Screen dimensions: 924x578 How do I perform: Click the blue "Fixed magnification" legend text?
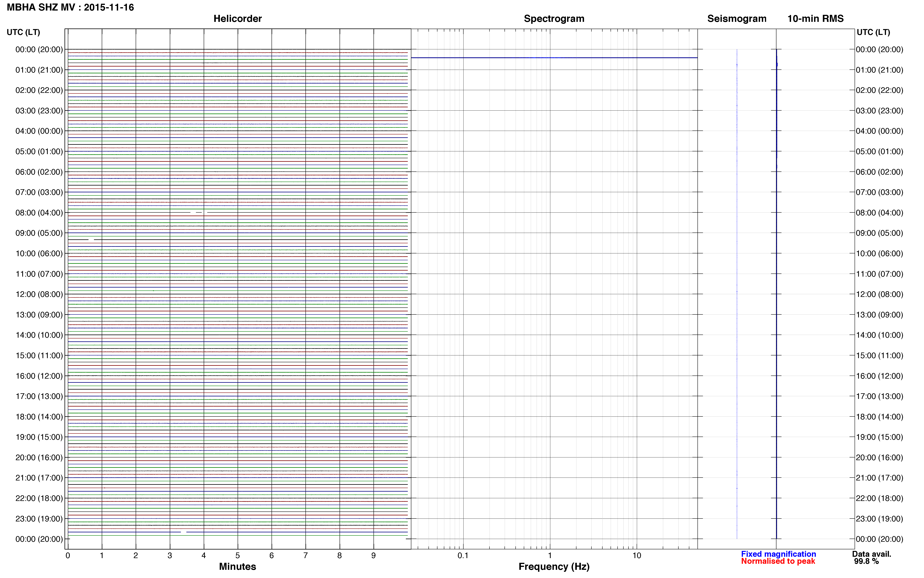click(778, 554)
